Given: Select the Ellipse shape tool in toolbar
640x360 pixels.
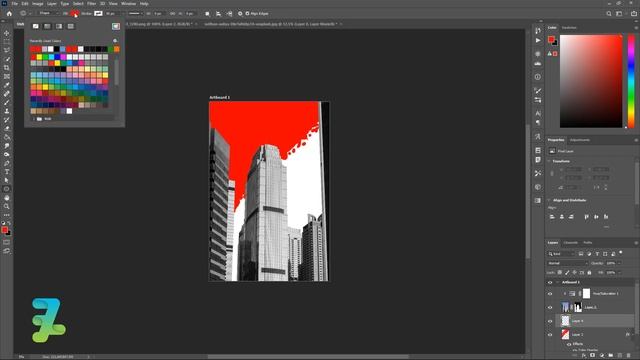Looking at the screenshot, I should point(7,189).
